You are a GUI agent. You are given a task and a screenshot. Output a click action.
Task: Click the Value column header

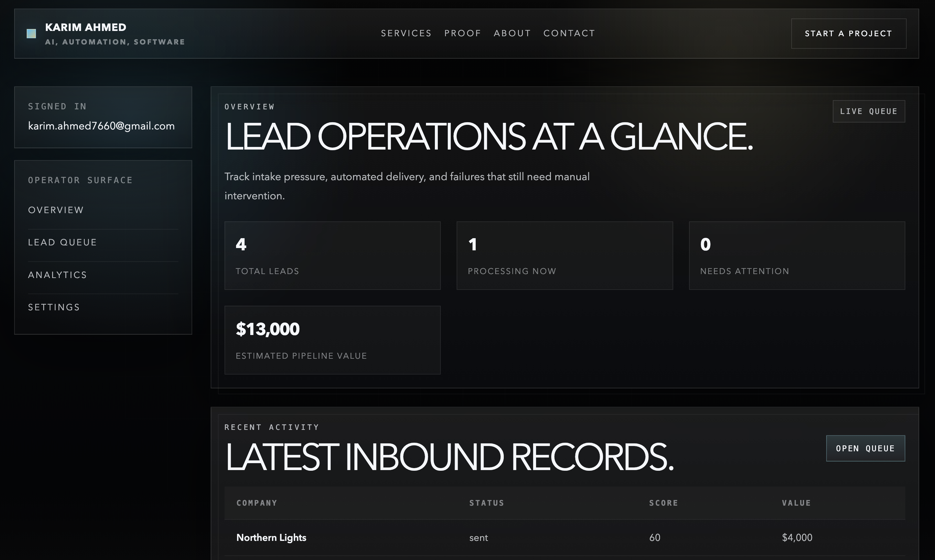(797, 503)
